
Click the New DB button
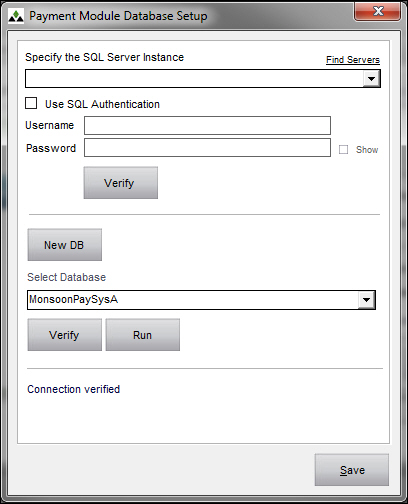pyautogui.click(x=65, y=245)
